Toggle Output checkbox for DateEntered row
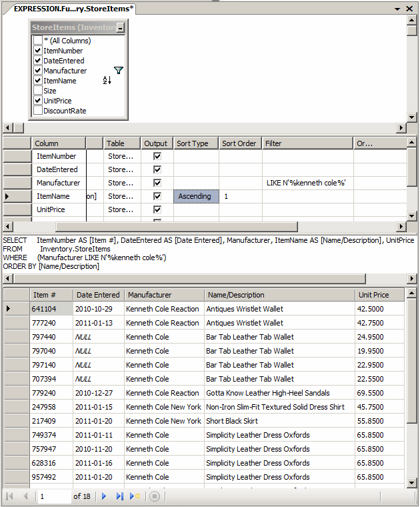Viewport: 420px width, 507px height. [x=157, y=169]
